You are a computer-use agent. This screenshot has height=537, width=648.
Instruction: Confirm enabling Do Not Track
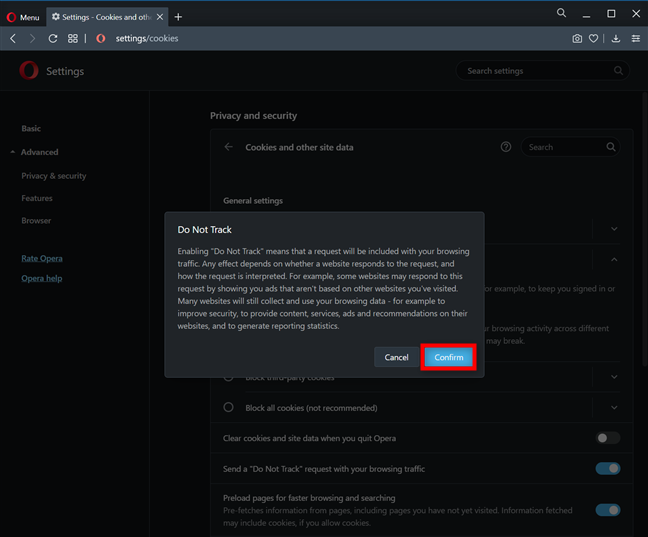coord(448,357)
